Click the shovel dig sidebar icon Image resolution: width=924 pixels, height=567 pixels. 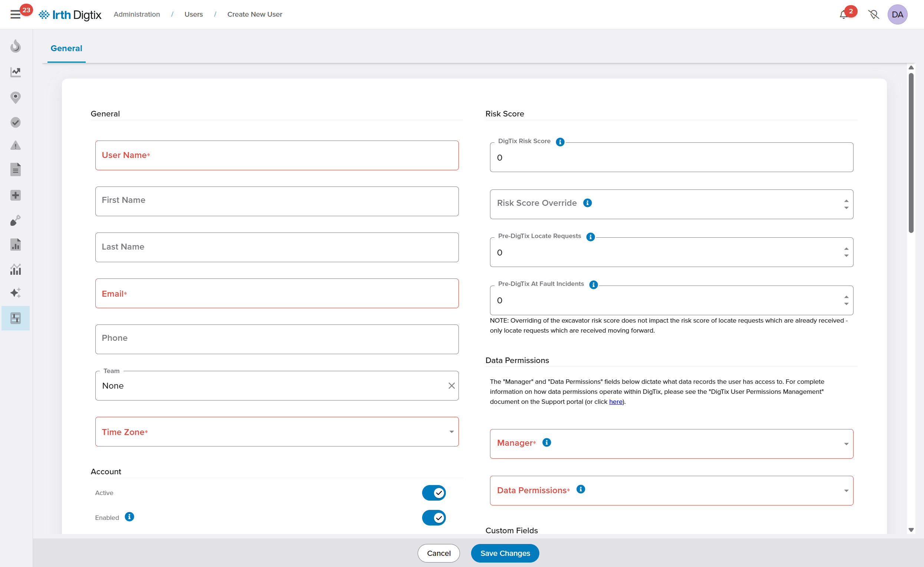[15, 220]
